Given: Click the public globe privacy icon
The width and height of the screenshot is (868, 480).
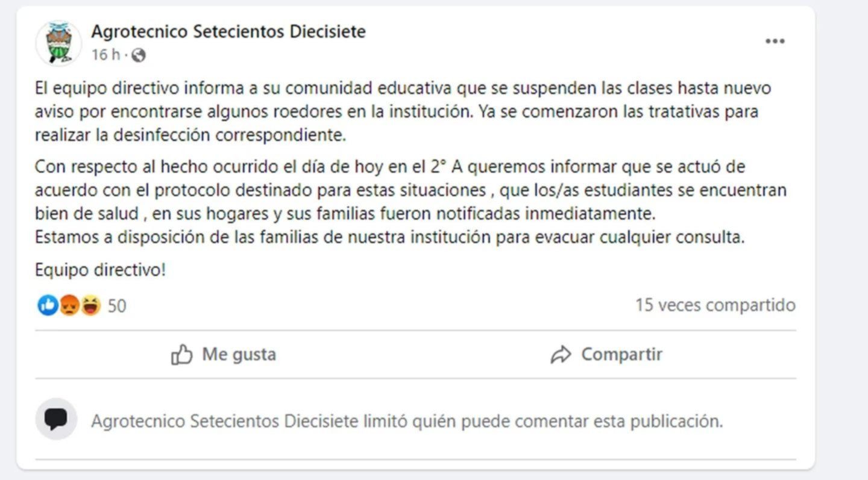Looking at the screenshot, I should [x=139, y=55].
